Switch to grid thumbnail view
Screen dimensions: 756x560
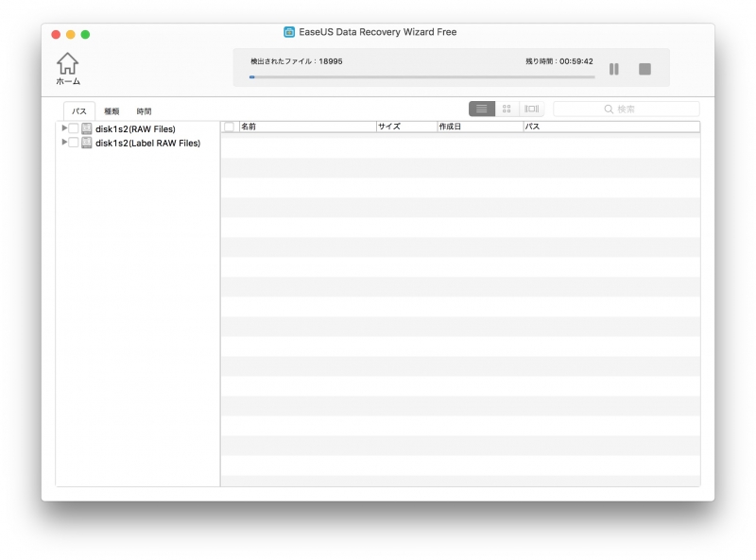point(507,110)
